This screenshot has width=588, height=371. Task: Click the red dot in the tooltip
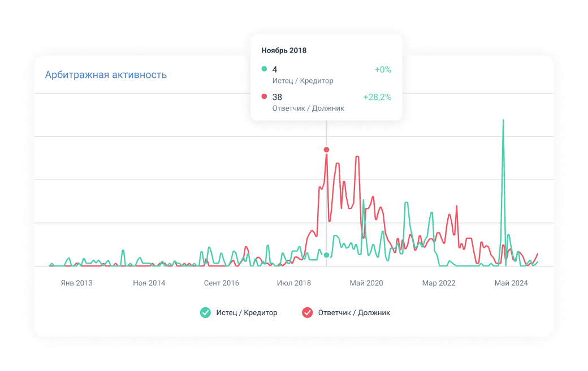pos(264,97)
